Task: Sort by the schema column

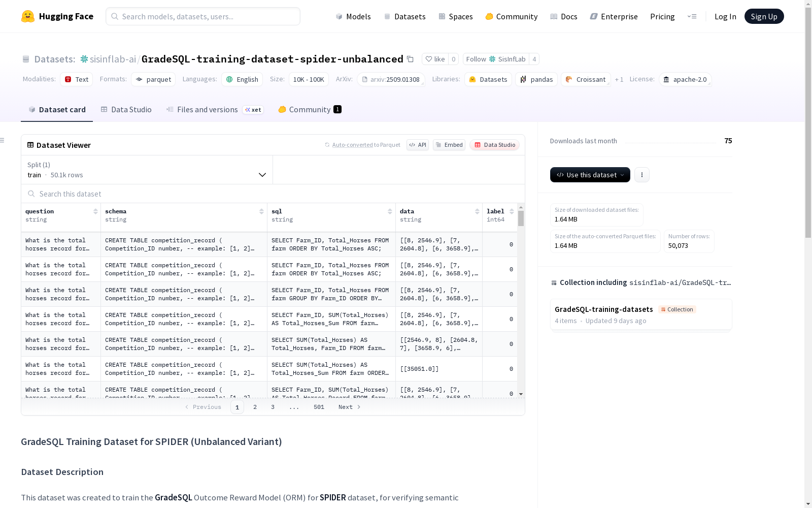Action: click(x=261, y=211)
